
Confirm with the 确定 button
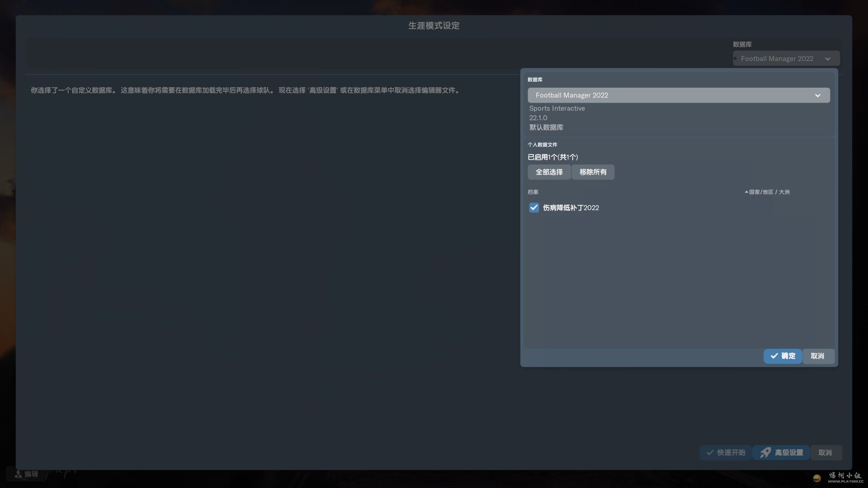783,356
